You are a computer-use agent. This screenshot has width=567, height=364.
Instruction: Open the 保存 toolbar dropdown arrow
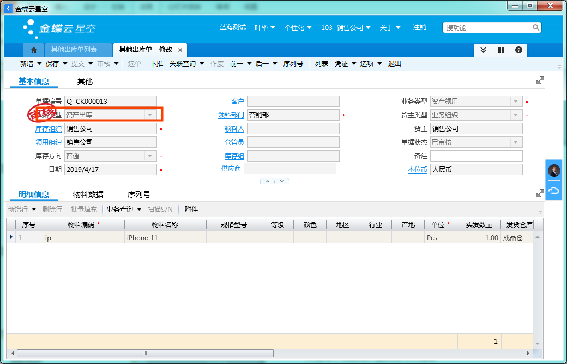(65, 64)
